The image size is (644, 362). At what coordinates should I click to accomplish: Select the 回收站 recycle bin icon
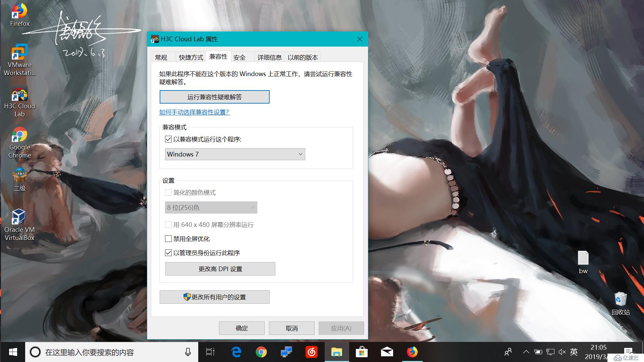pos(621,304)
